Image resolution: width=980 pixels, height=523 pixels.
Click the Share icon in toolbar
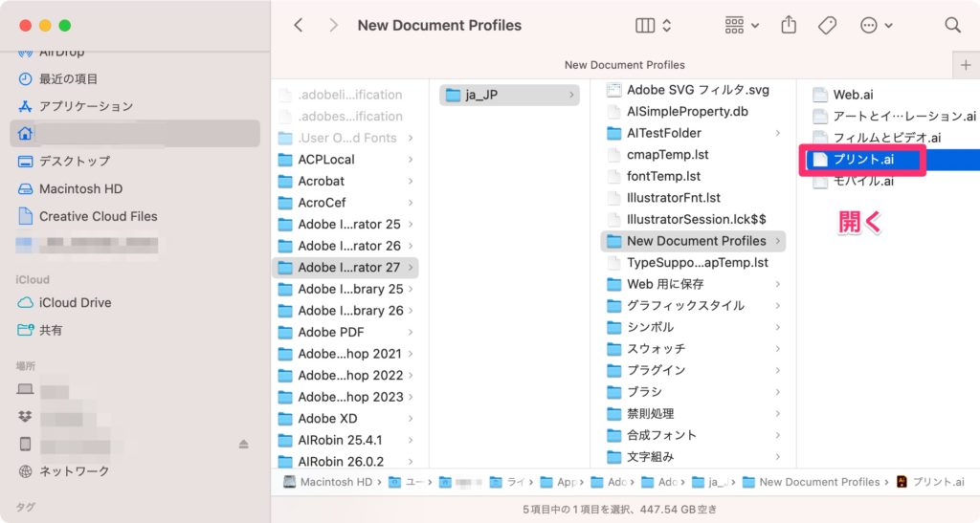click(789, 26)
